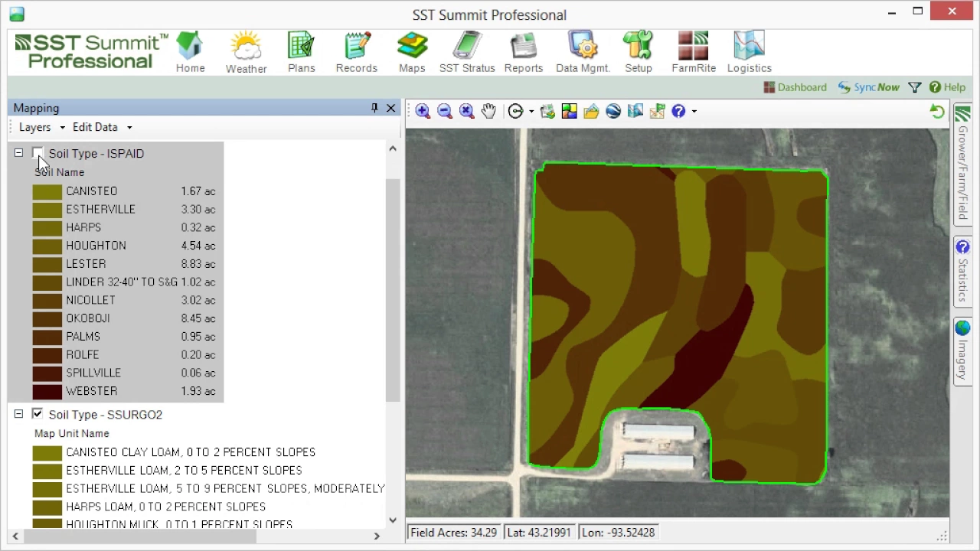Open the Home module

tap(190, 52)
